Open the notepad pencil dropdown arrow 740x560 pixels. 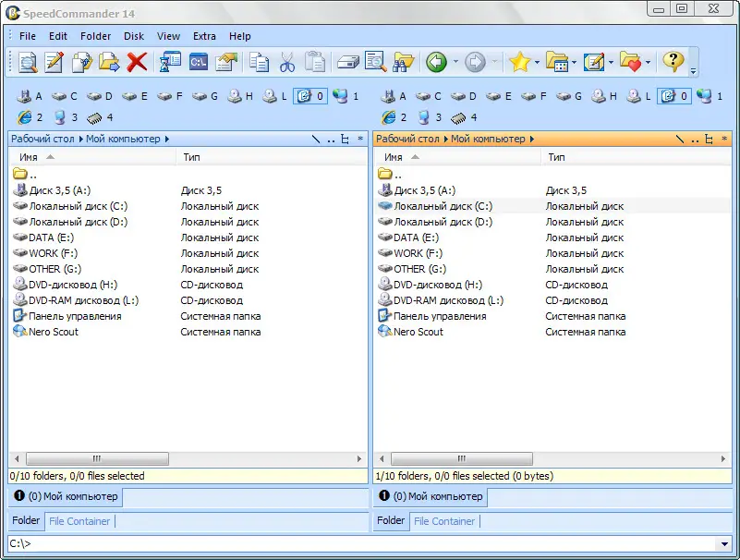point(611,62)
